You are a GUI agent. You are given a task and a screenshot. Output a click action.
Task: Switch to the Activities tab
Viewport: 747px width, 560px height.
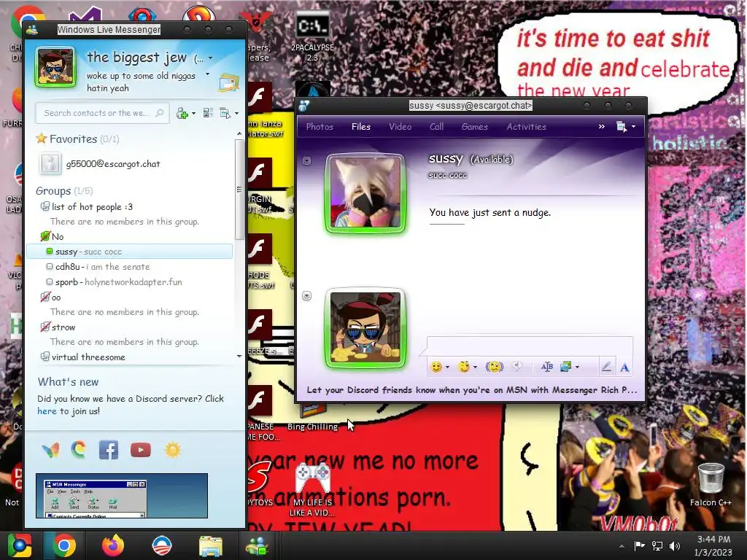[526, 127]
